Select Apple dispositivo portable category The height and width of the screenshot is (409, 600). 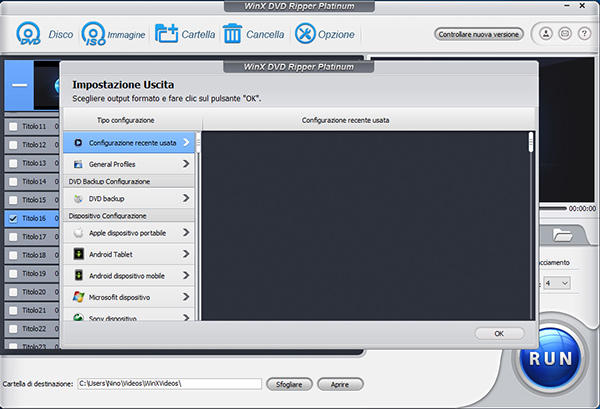pos(129,233)
